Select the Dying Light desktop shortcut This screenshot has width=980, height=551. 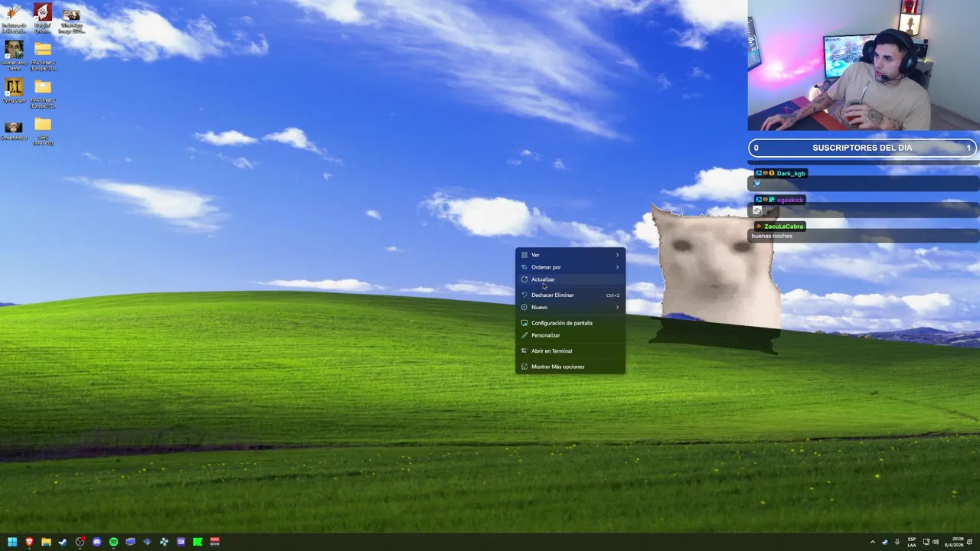pyautogui.click(x=14, y=90)
